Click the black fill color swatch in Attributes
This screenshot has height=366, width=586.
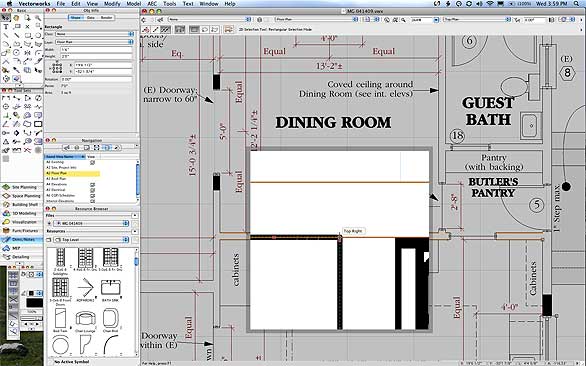click(34, 303)
